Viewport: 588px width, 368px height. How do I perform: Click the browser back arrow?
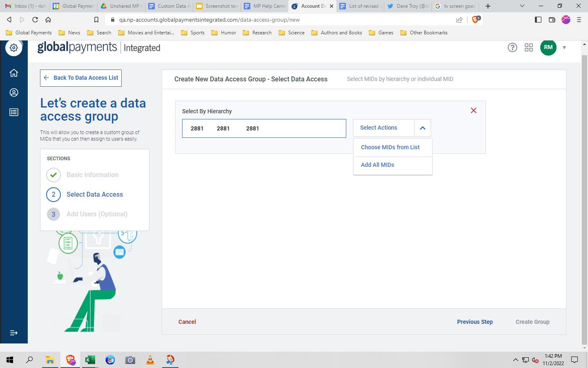[x=9, y=20]
